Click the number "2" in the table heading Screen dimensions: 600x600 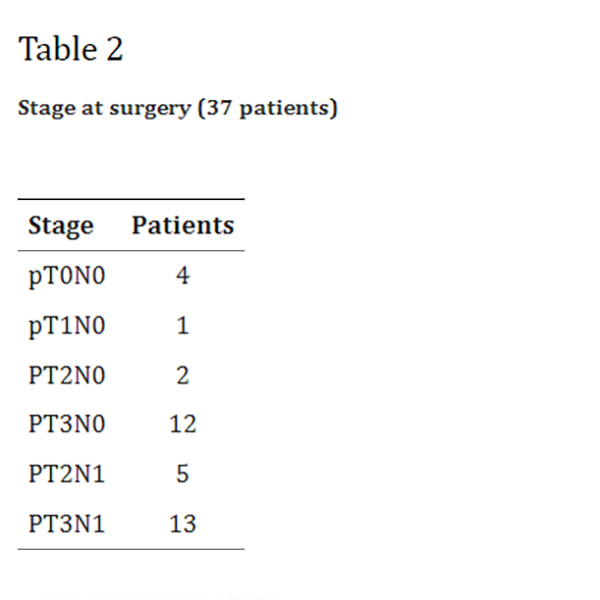point(113,49)
